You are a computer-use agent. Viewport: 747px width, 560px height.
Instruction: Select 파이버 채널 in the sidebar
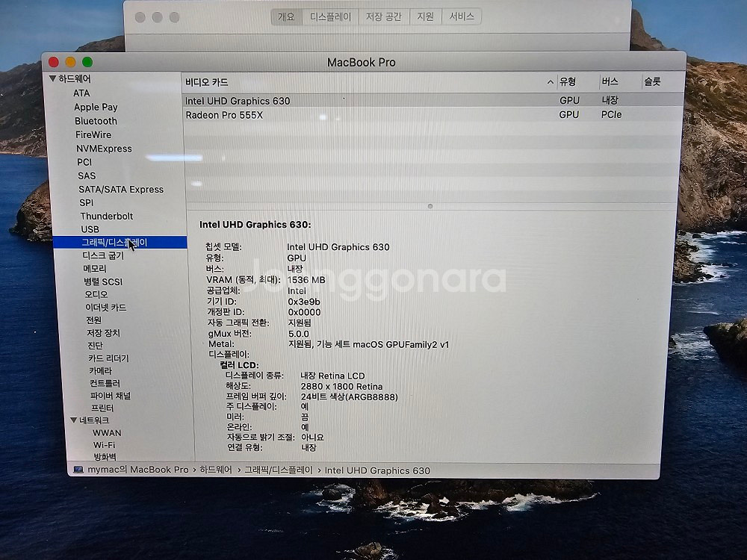point(110,396)
